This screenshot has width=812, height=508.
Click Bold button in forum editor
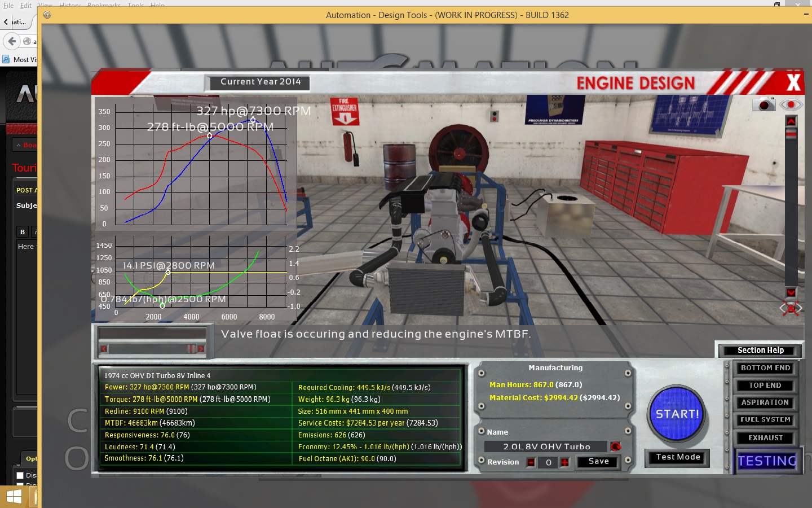(x=23, y=231)
